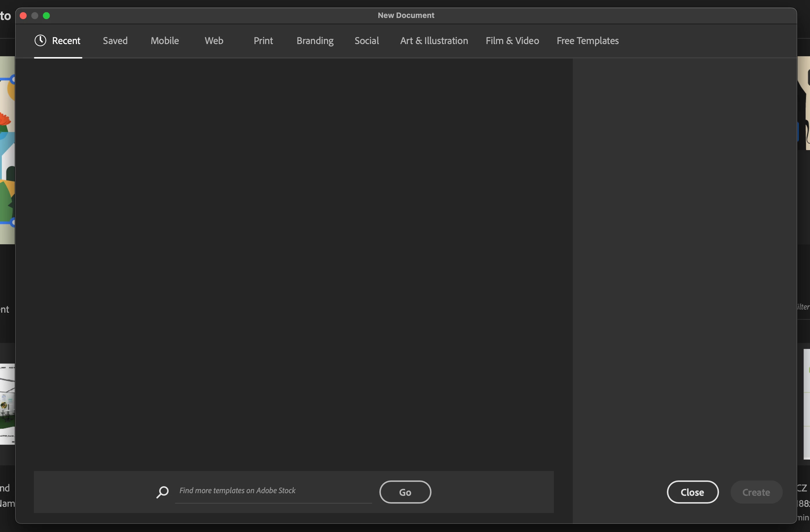Click the magnifying glass search icon
Viewport: 810px width, 532px height.
162,492
